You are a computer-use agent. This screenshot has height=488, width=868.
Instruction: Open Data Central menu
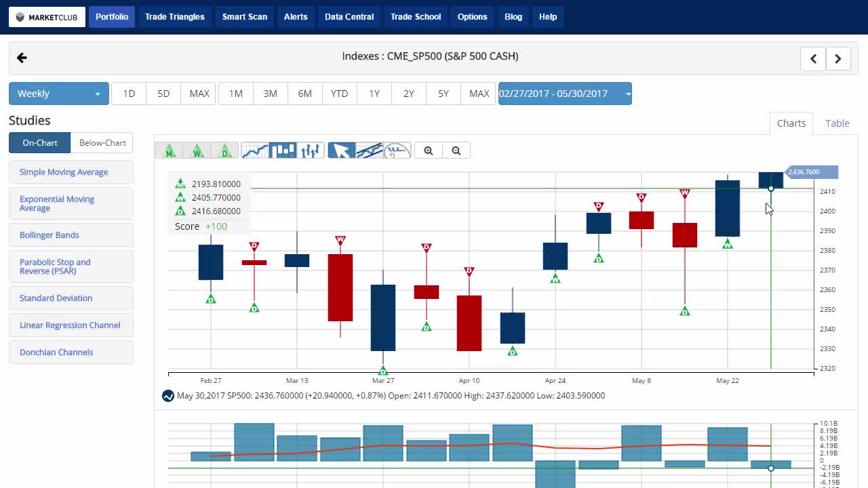tap(349, 17)
